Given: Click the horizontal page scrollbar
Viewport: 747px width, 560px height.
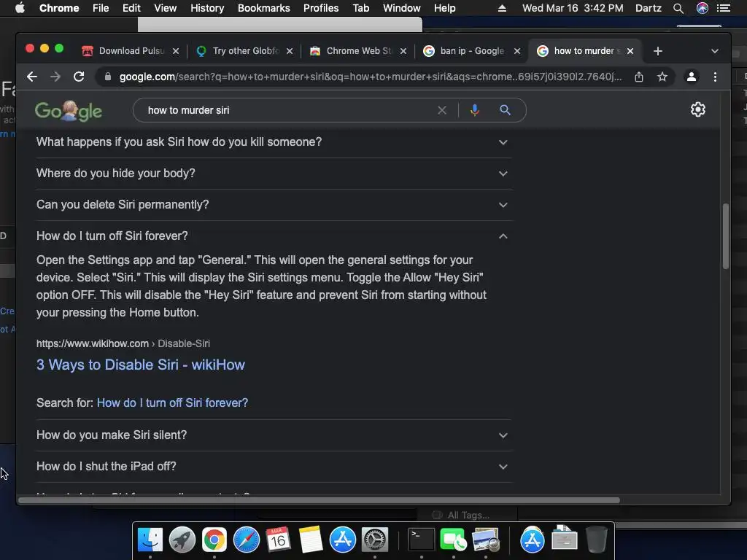Looking at the screenshot, I should (319, 500).
